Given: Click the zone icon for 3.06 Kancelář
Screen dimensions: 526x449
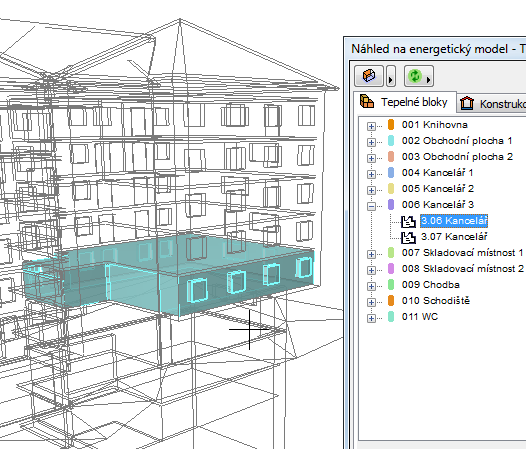Looking at the screenshot, I should [408, 221].
